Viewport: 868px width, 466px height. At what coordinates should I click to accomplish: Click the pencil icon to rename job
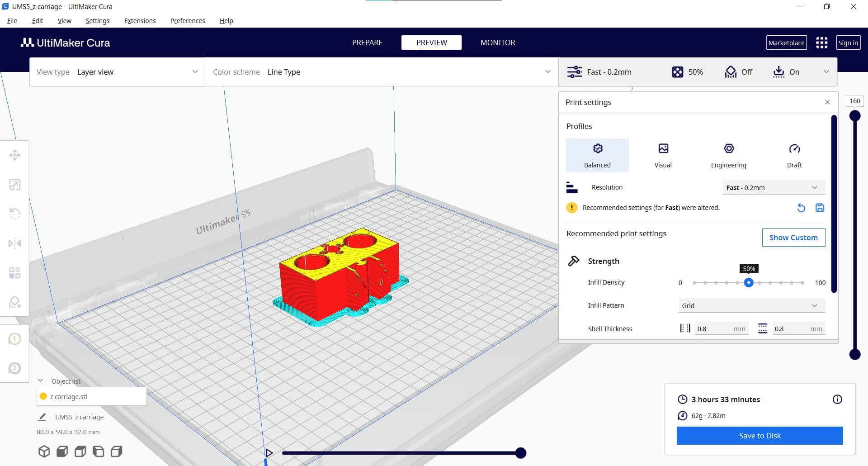click(42, 417)
